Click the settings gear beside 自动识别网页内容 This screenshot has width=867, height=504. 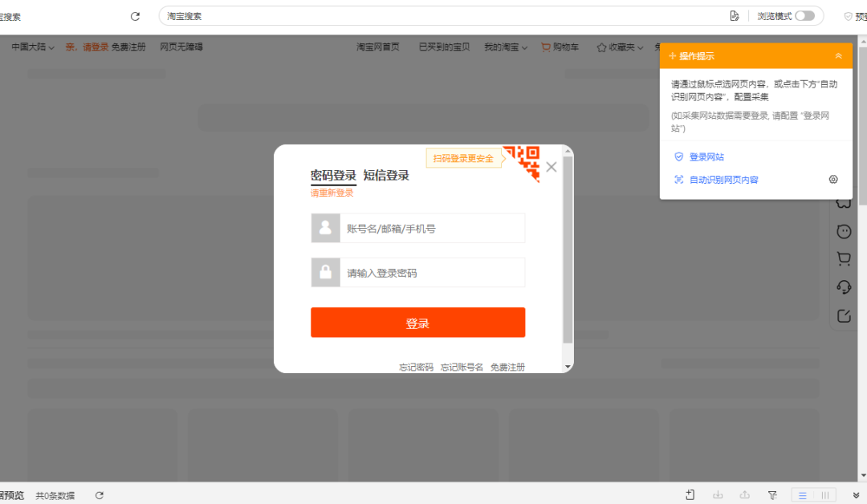coord(833,180)
